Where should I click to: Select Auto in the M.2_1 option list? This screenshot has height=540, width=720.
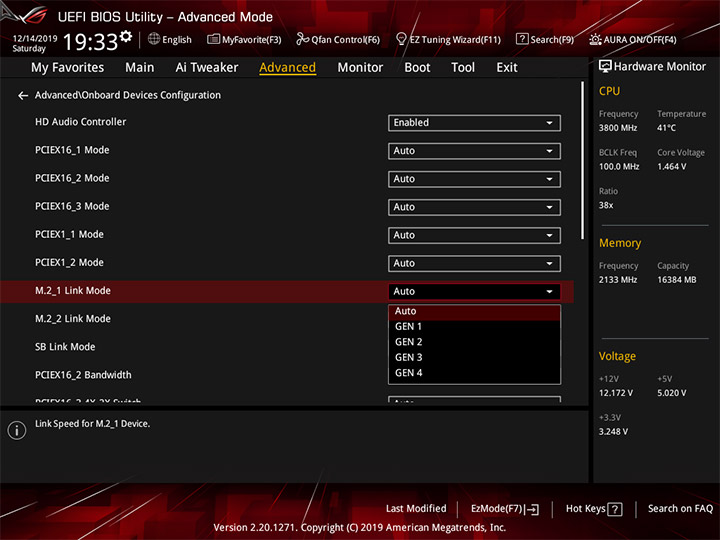tap(474, 312)
